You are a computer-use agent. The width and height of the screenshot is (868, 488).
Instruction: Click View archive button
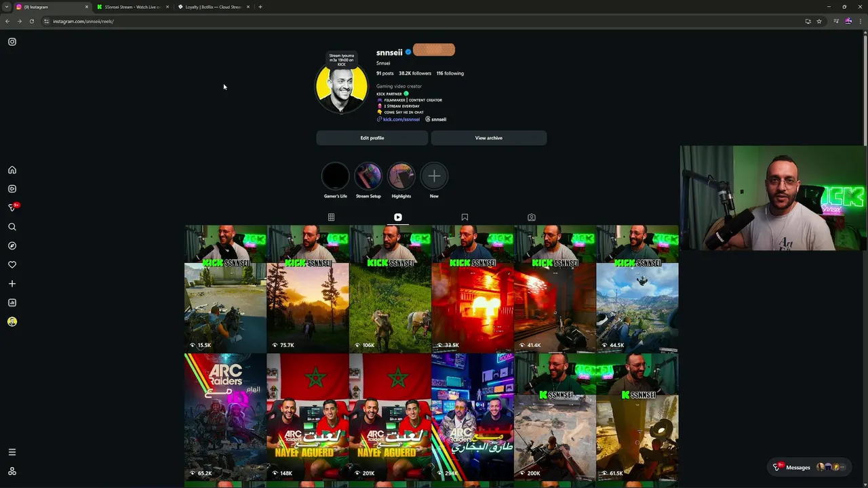coord(489,138)
